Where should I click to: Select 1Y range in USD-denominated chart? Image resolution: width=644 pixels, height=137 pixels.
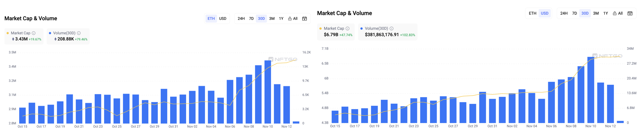605,13
